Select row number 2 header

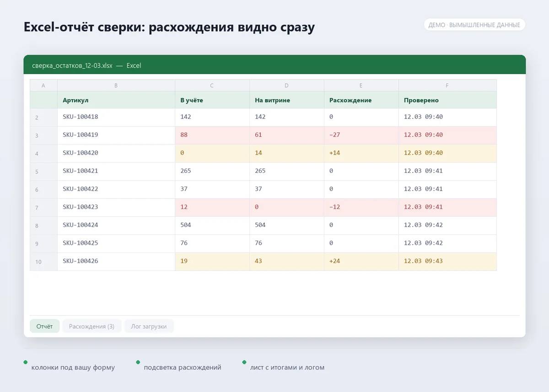[43, 118]
